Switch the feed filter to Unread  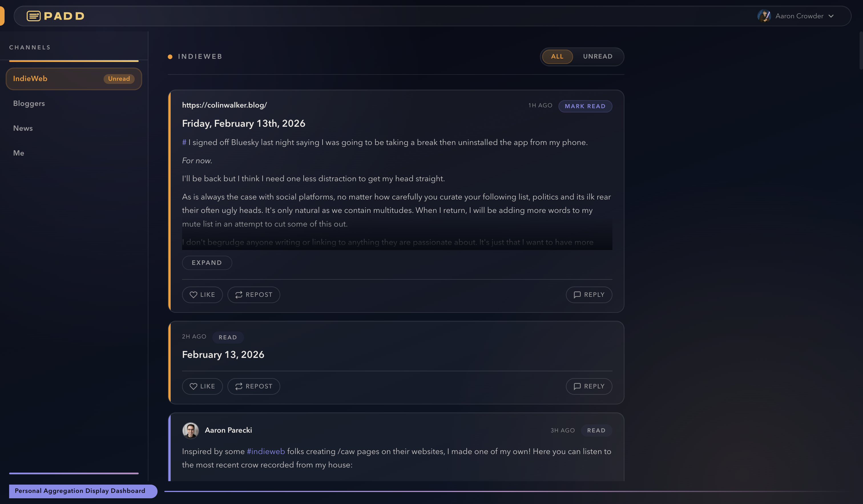pyautogui.click(x=598, y=57)
